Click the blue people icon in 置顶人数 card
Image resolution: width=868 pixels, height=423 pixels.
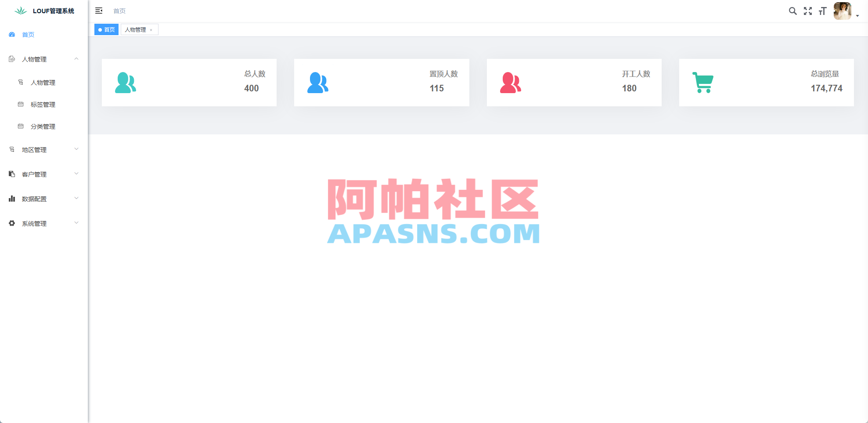pyautogui.click(x=318, y=83)
